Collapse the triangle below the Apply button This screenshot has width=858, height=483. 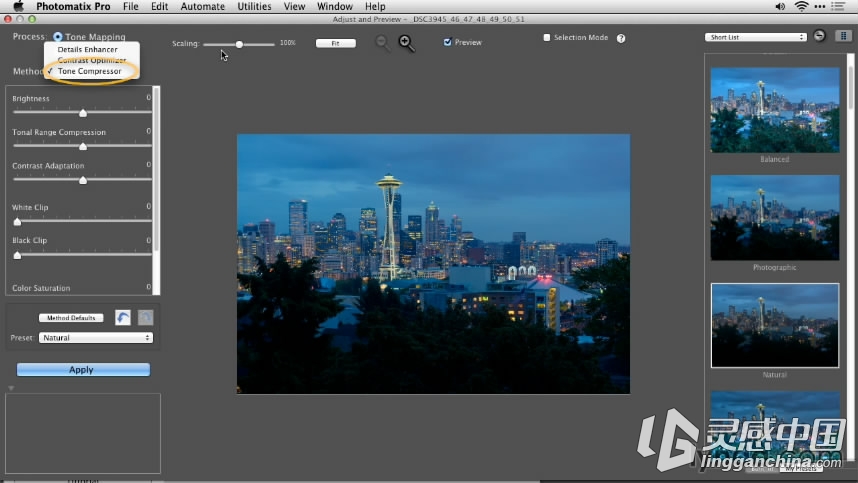pyautogui.click(x=11, y=388)
